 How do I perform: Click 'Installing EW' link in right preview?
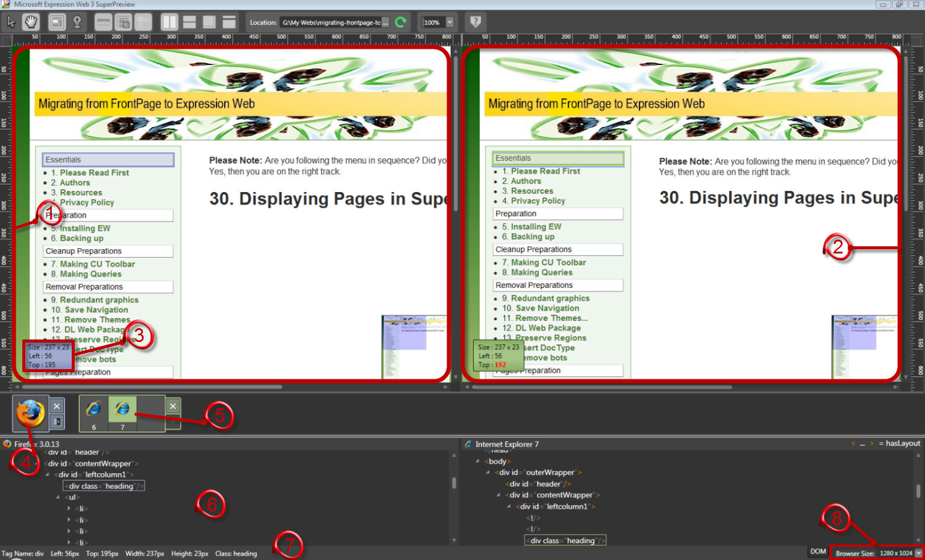(x=536, y=226)
